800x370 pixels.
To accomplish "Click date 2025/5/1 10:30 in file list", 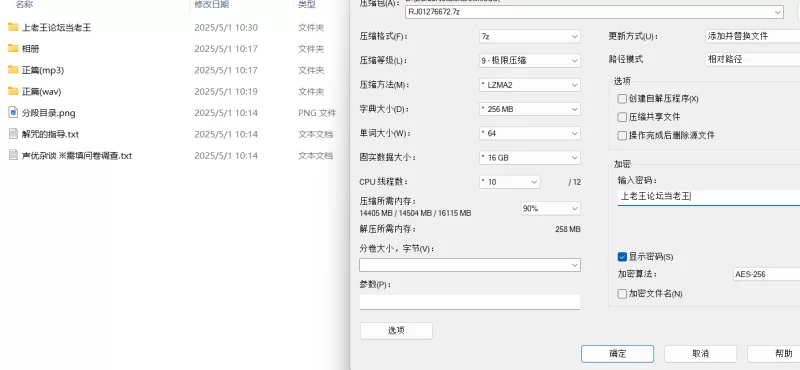I will (226, 28).
